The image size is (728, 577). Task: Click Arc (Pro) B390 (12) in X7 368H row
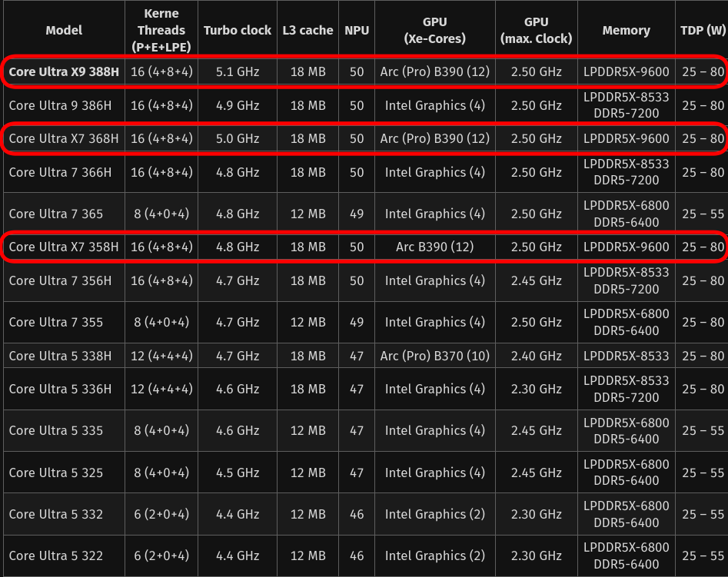[x=434, y=138]
